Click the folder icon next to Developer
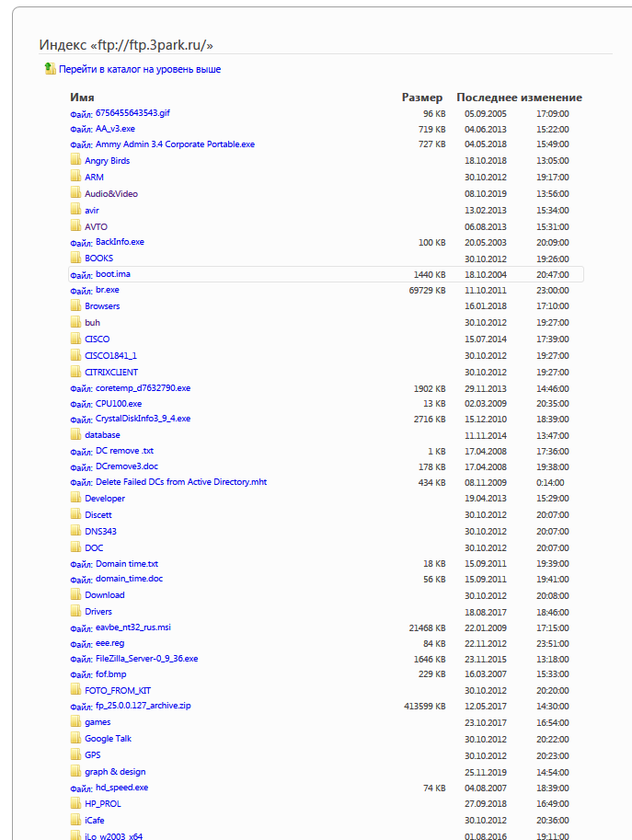The height and width of the screenshot is (840, 632). click(76, 498)
